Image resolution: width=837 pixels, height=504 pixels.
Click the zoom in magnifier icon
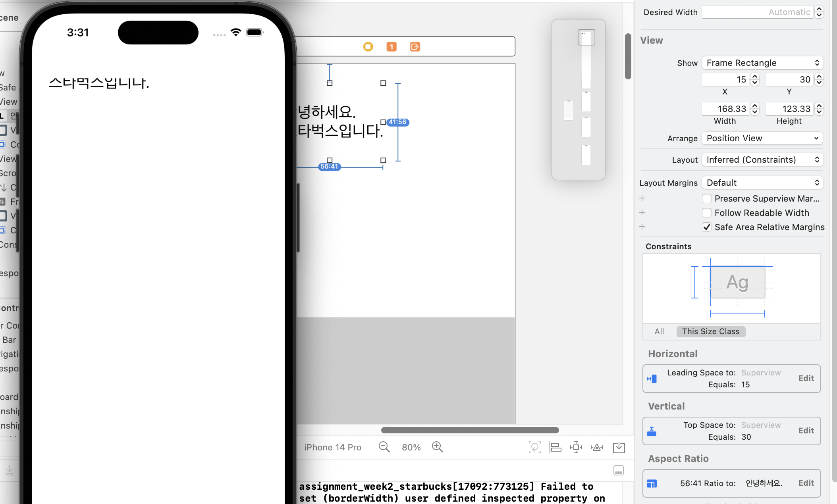(x=437, y=447)
